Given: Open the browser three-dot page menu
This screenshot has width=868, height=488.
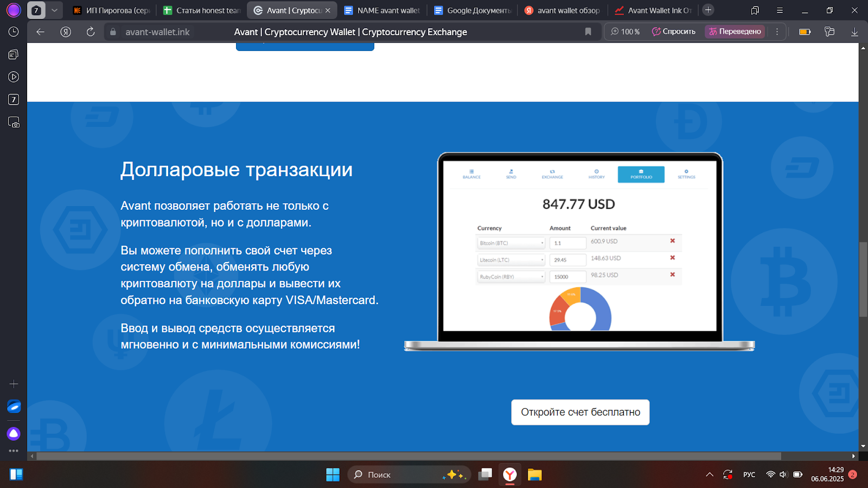Looking at the screenshot, I should (777, 31).
